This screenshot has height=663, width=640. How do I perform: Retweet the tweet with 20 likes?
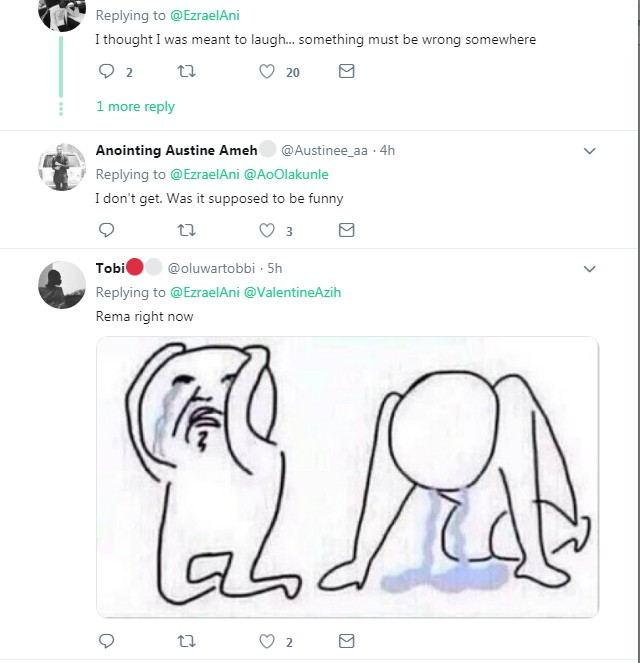coord(186,72)
